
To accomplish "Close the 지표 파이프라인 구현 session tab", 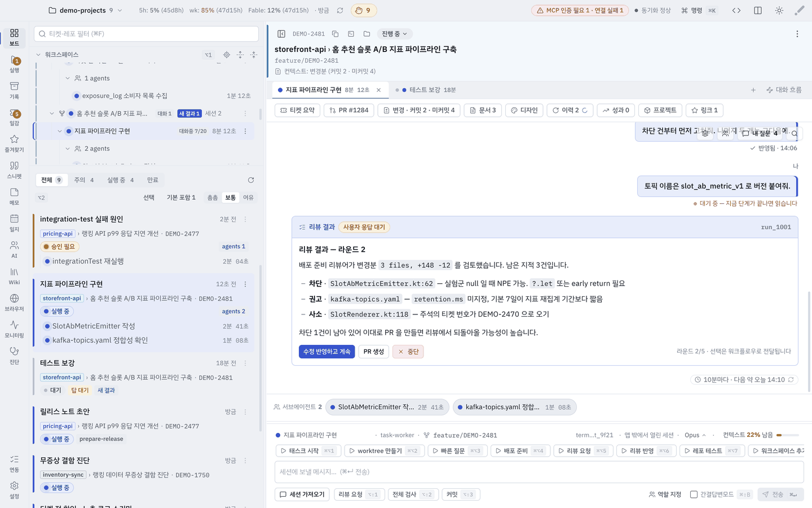I will point(379,90).
